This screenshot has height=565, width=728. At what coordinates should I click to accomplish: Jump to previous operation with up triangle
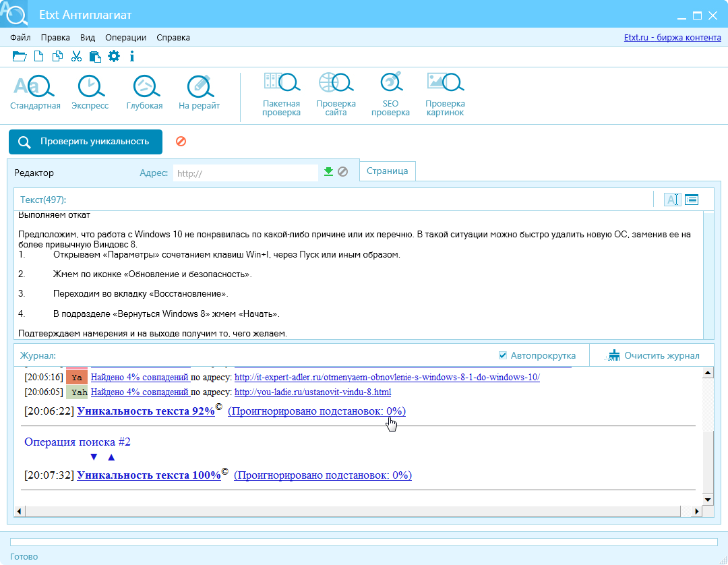111,457
